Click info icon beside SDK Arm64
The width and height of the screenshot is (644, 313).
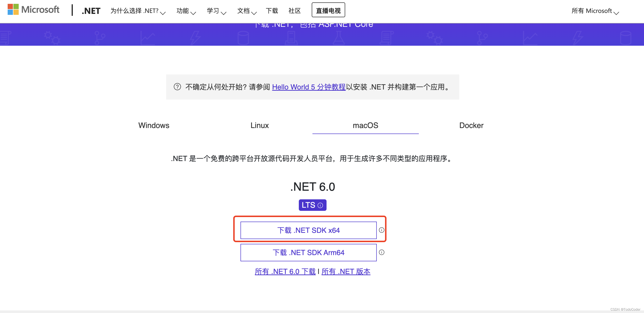click(382, 252)
